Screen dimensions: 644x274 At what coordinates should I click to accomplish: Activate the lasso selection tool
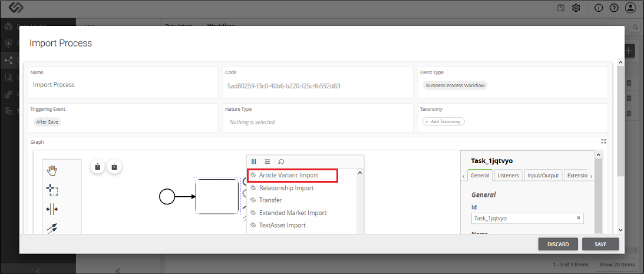(x=52, y=190)
